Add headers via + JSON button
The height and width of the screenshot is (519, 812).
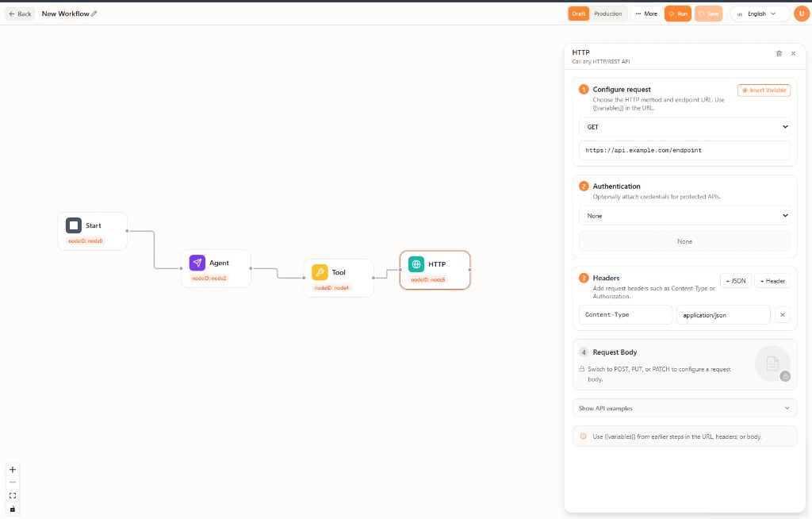[x=735, y=280]
